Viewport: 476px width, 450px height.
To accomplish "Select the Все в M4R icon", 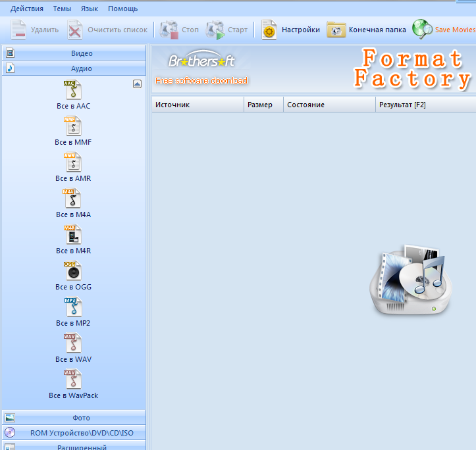I will (x=73, y=234).
